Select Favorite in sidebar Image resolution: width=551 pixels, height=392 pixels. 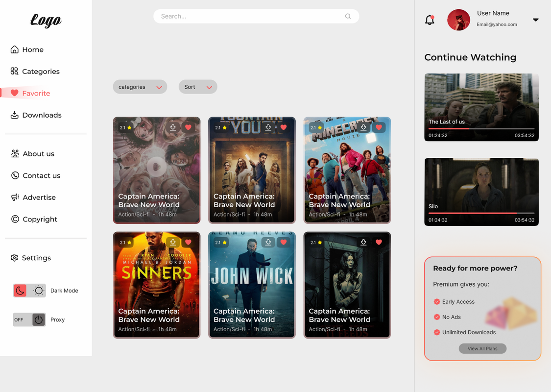point(30,93)
